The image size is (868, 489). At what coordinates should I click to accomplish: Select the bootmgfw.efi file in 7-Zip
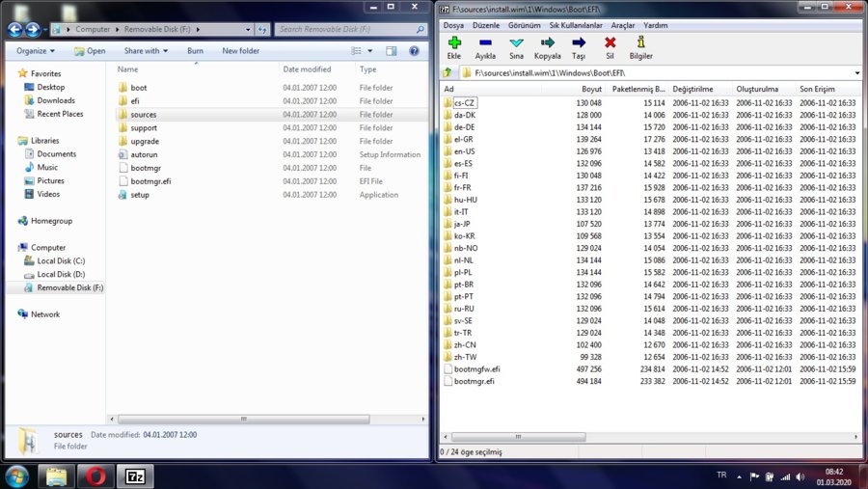(x=476, y=368)
